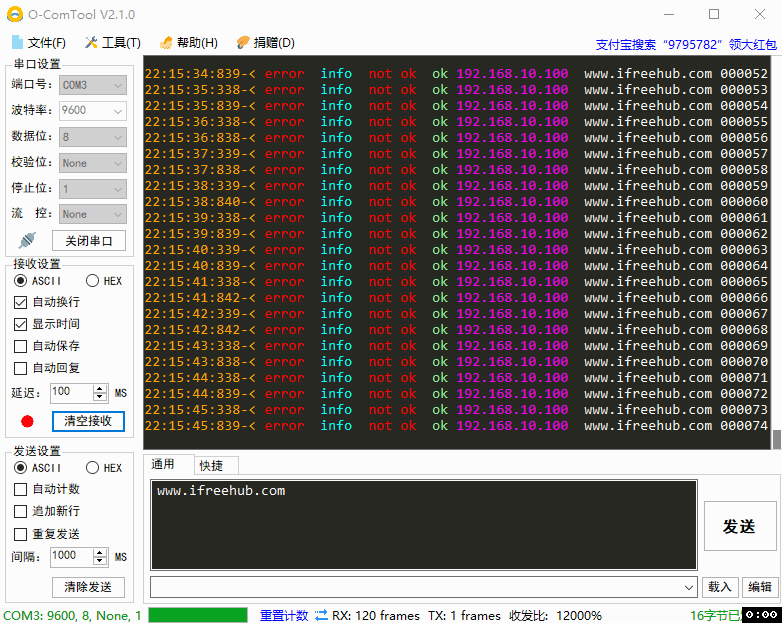Screen dimensions: 782x623
Task: Click the green progress bar in status bar
Action: pyautogui.click(x=198, y=615)
